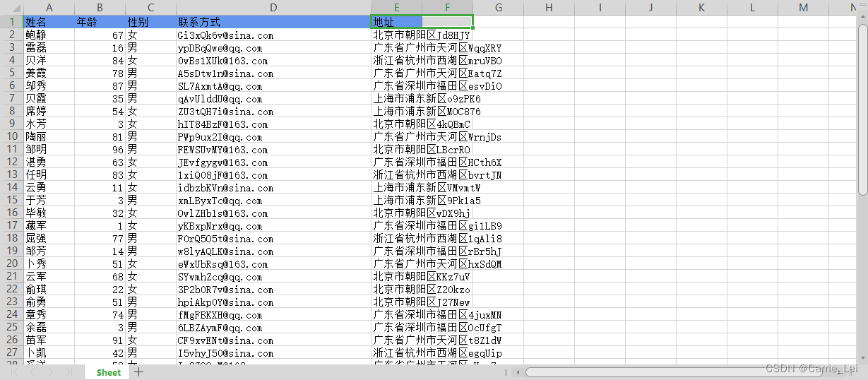
Task: Click the select-all corner of the grid
Action: coord(11,7)
